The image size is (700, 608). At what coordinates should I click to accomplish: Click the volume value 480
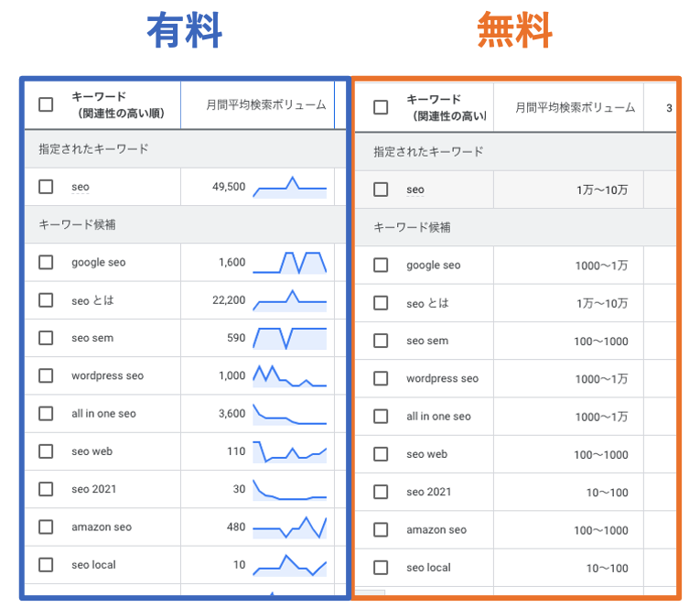point(236,527)
